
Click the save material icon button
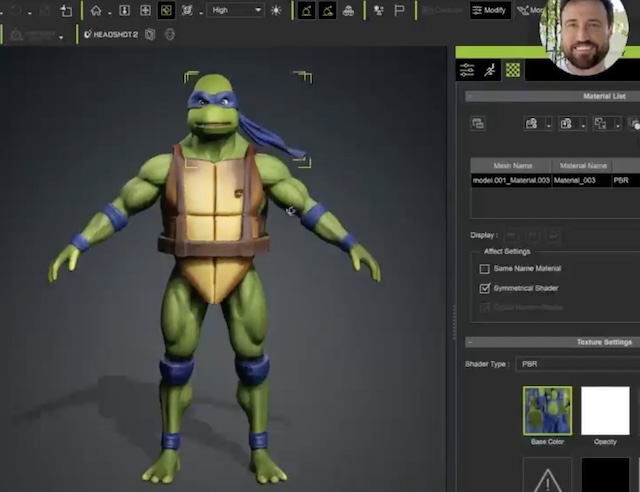pyautogui.click(x=531, y=123)
